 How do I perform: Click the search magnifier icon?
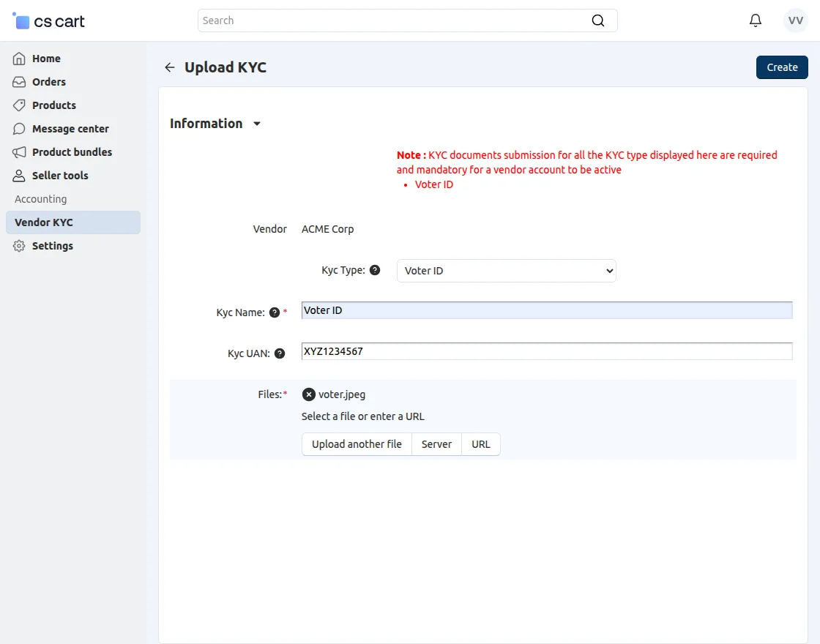[x=598, y=20]
